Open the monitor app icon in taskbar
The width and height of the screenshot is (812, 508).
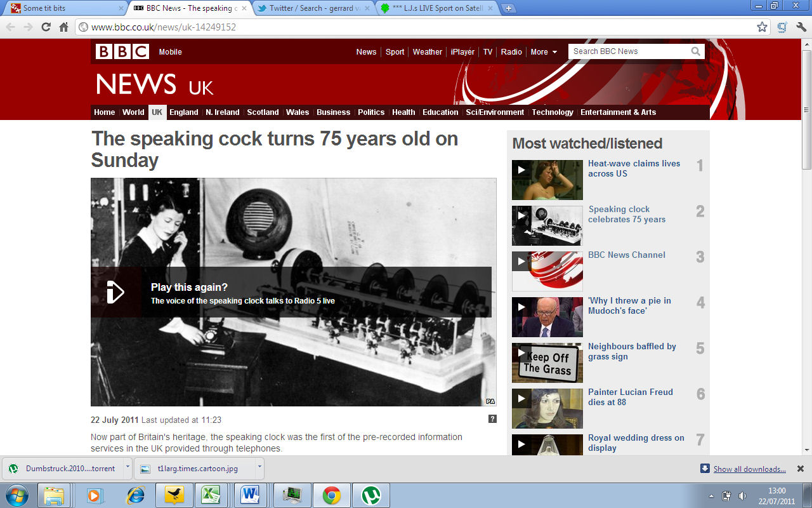(292, 495)
